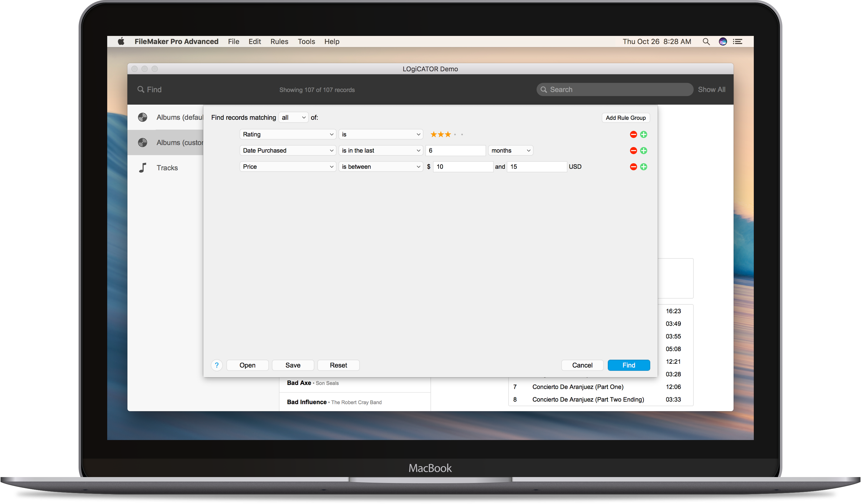Open the Rules menu

[x=279, y=41]
